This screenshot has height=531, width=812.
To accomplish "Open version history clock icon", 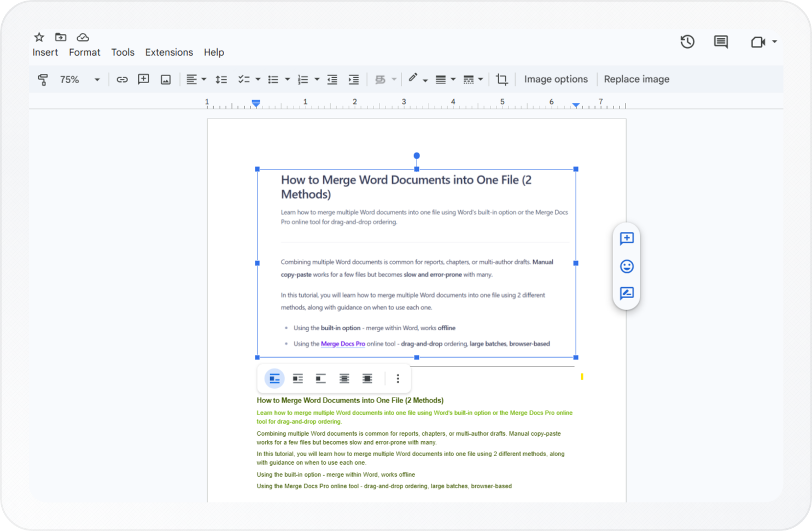I will [x=687, y=42].
